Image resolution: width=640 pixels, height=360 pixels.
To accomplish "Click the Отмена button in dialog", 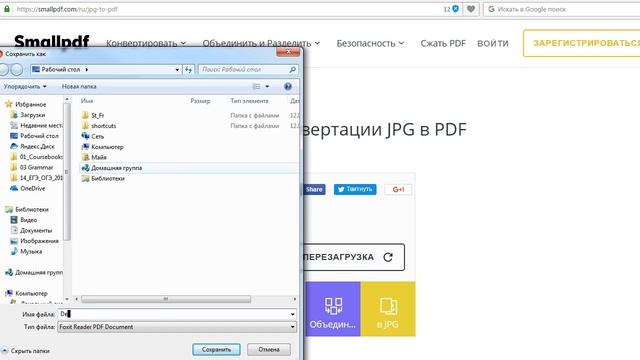I will [269, 349].
